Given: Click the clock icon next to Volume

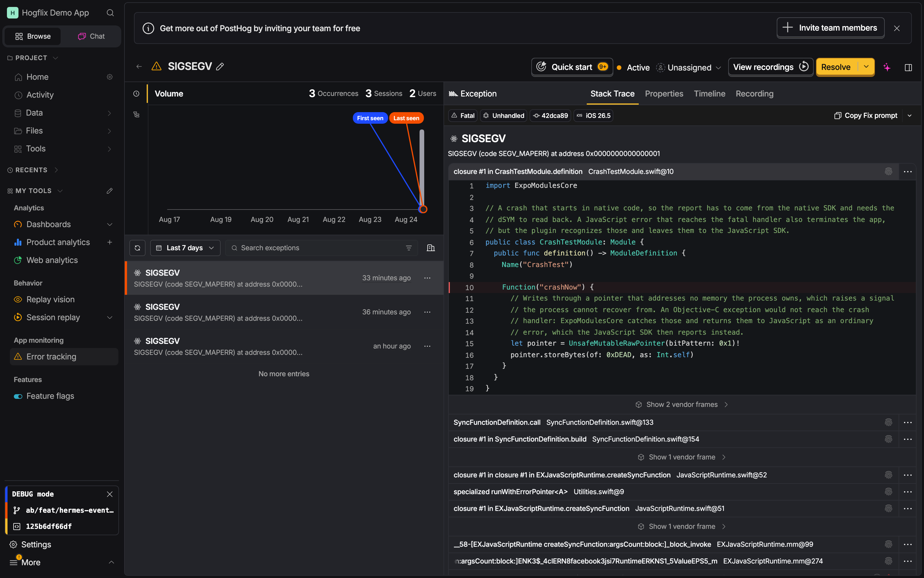Looking at the screenshot, I should pyautogui.click(x=136, y=94).
